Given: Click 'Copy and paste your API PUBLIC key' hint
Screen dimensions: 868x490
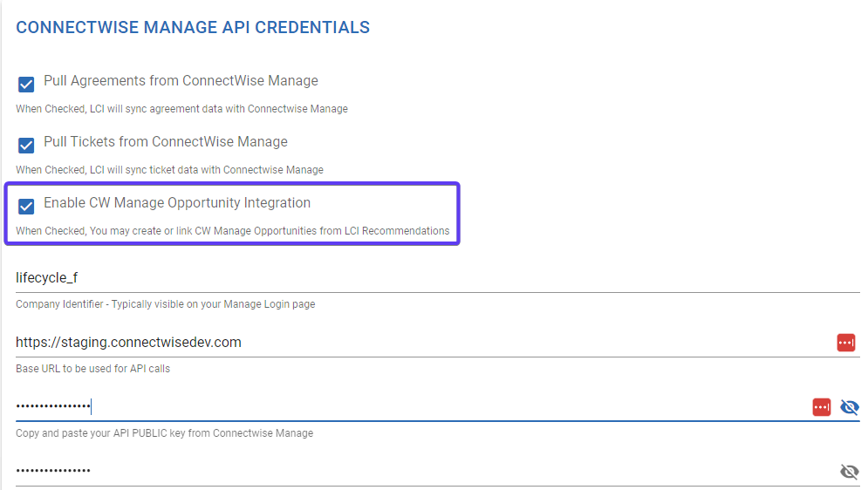Looking at the screenshot, I should point(164,433).
